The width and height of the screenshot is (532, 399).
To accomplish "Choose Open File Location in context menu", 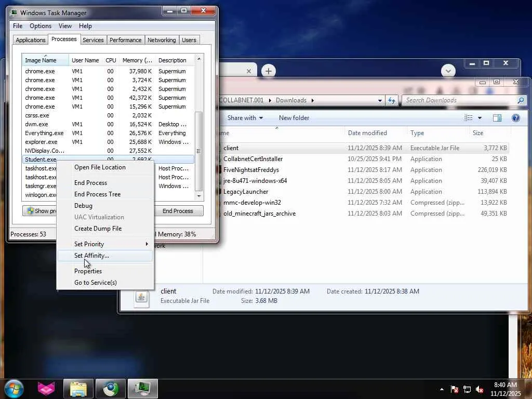I will [x=105, y=167].
